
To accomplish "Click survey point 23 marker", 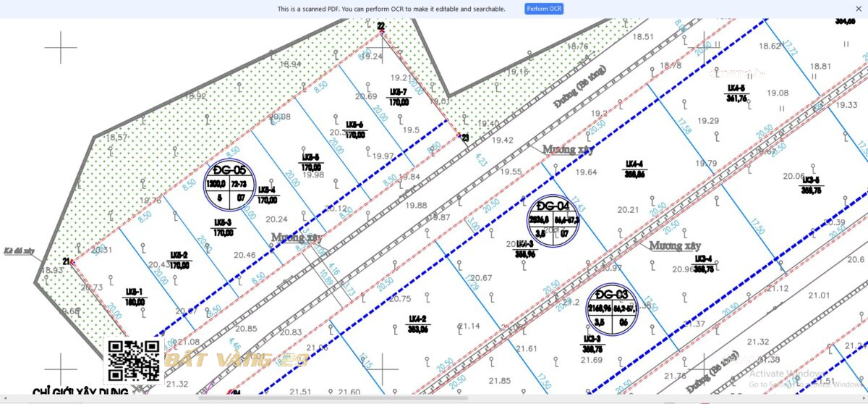I will click(x=459, y=135).
